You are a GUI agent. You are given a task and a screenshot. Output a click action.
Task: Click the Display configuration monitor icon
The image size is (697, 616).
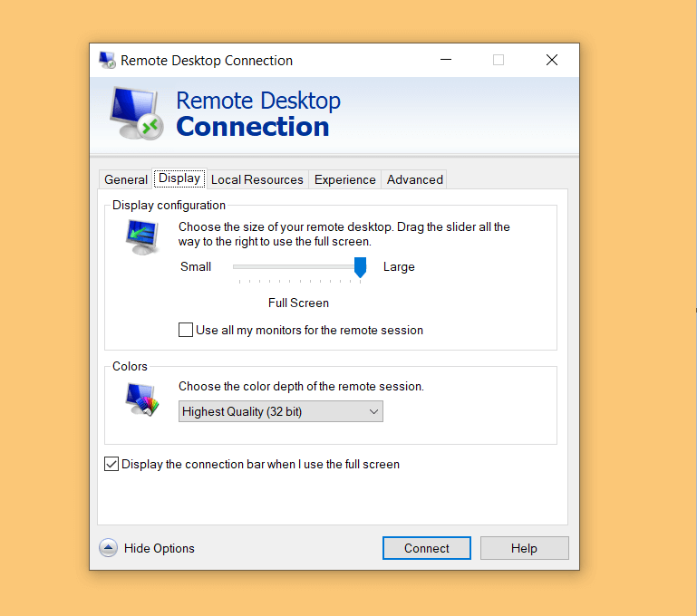tap(142, 237)
